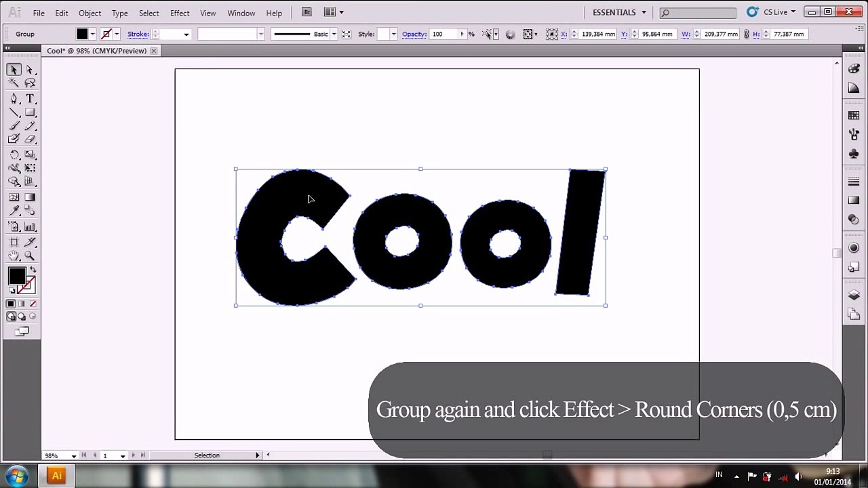Select the Selection tool arrow
Viewport: 868px width, 488px height.
(14, 70)
